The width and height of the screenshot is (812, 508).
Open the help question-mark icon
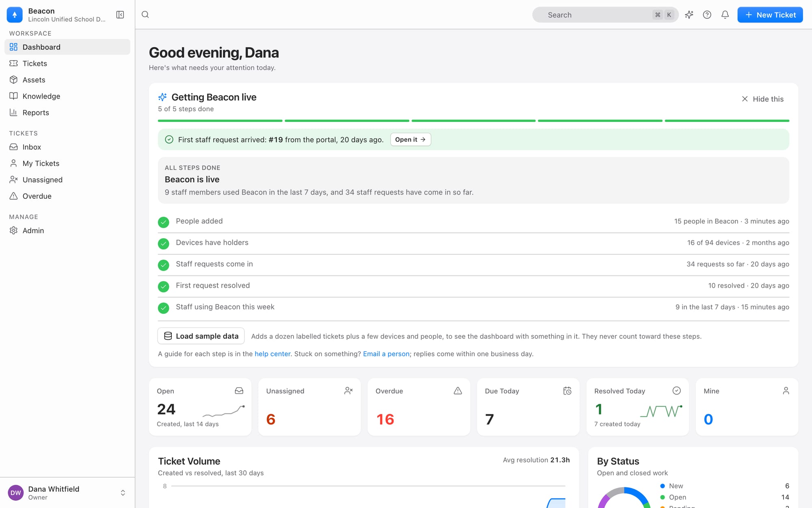(707, 15)
